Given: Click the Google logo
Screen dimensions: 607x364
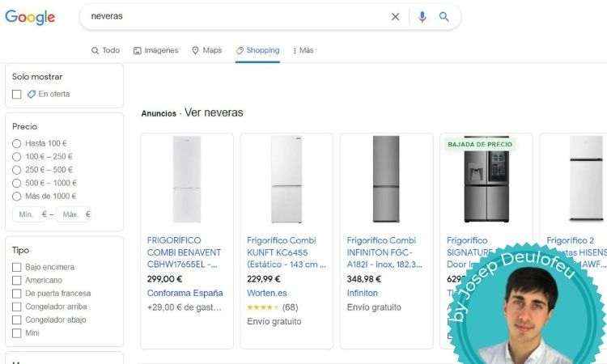Looking at the screenshot, I should (30, 17).
